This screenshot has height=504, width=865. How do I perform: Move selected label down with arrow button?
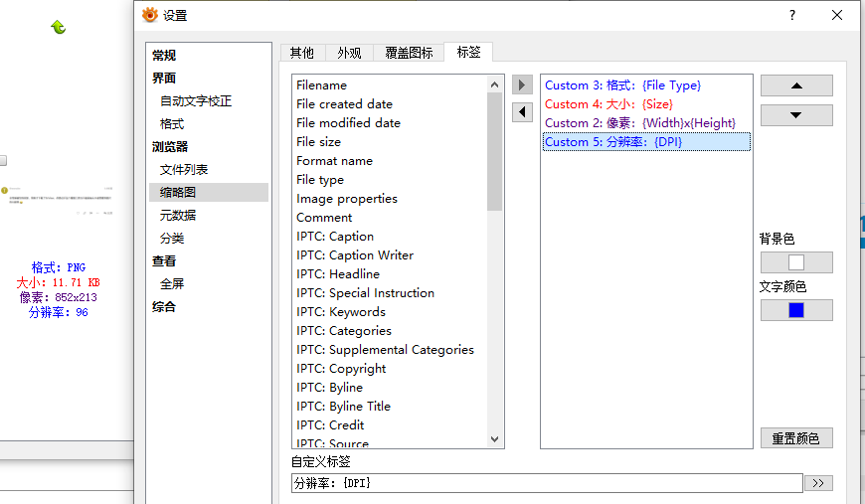pos(796,115)
